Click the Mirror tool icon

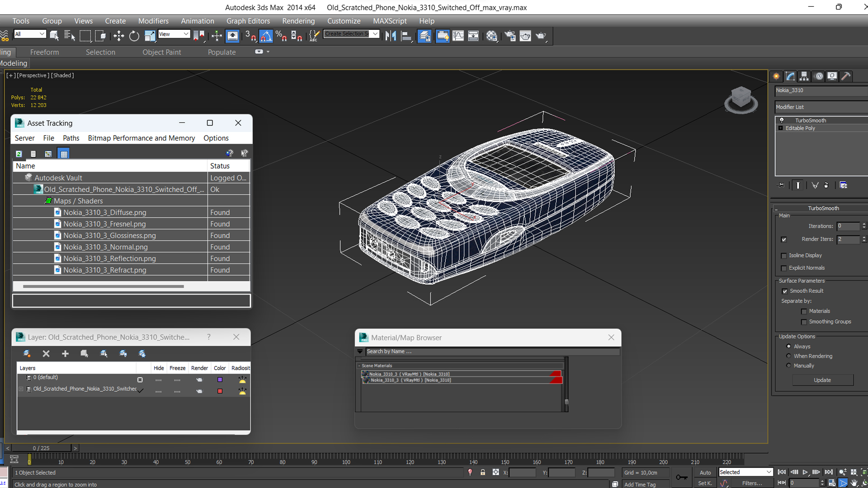point(391,36)
